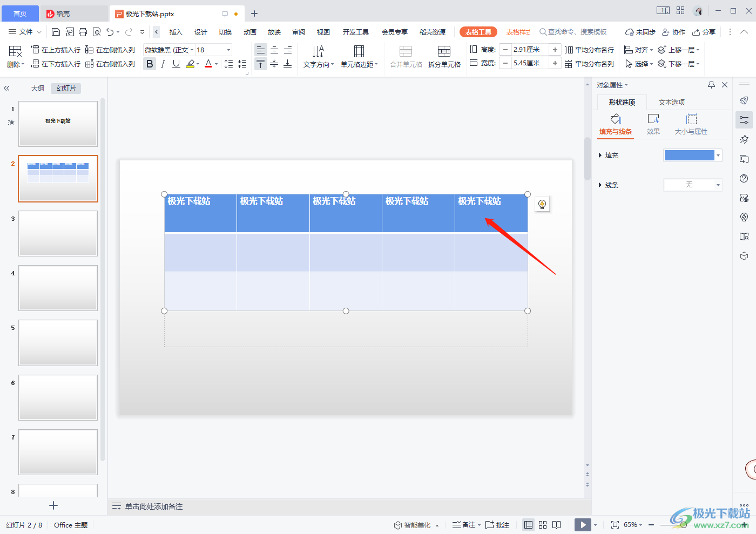Open the Design ribbon tab

tap(200, 32)
